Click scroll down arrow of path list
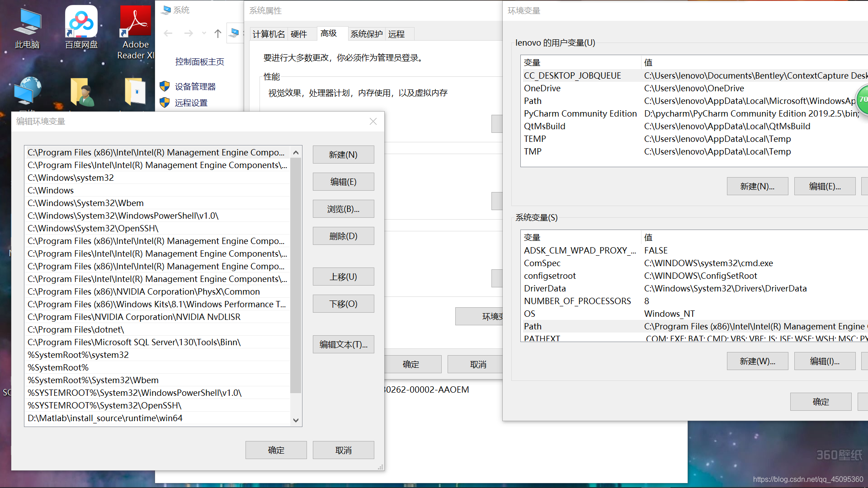The image size is (868, 488). (x=296, y=420)
